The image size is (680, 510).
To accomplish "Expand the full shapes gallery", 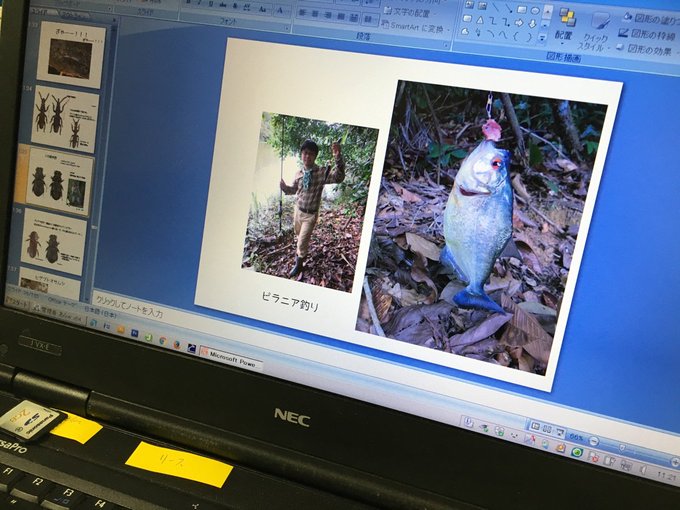I will tap(543, 38).
